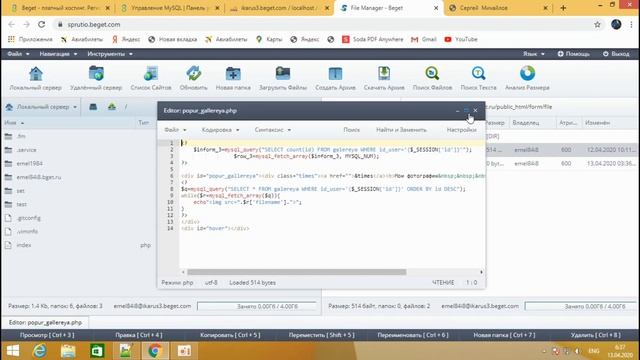This screenshot has height=360, width=640.
Task: Open the Инструменты menu
Action: click(x=110, y=54)
